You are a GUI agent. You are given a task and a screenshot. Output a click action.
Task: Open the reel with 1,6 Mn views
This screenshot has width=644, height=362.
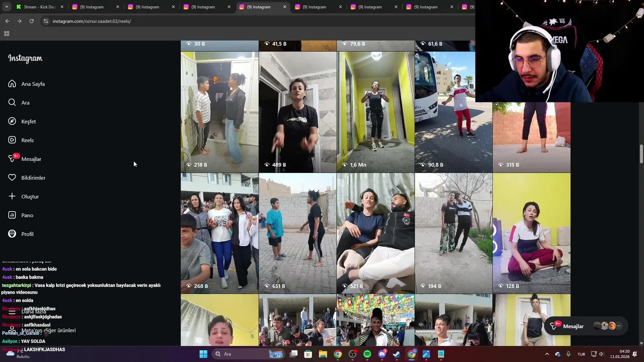tap(375, 112)
